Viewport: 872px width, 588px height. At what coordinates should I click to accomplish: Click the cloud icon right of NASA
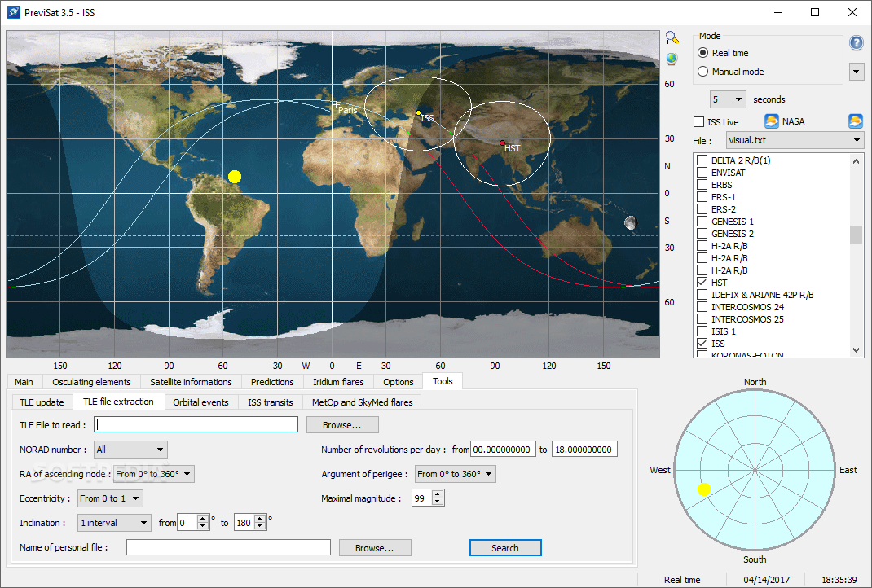(856, 121)
